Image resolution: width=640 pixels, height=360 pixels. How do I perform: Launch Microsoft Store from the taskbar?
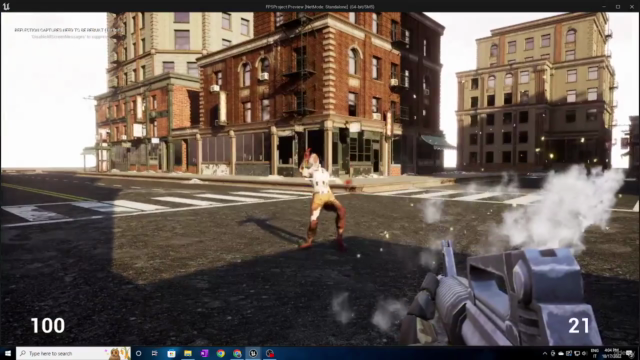tap(171, 353)
